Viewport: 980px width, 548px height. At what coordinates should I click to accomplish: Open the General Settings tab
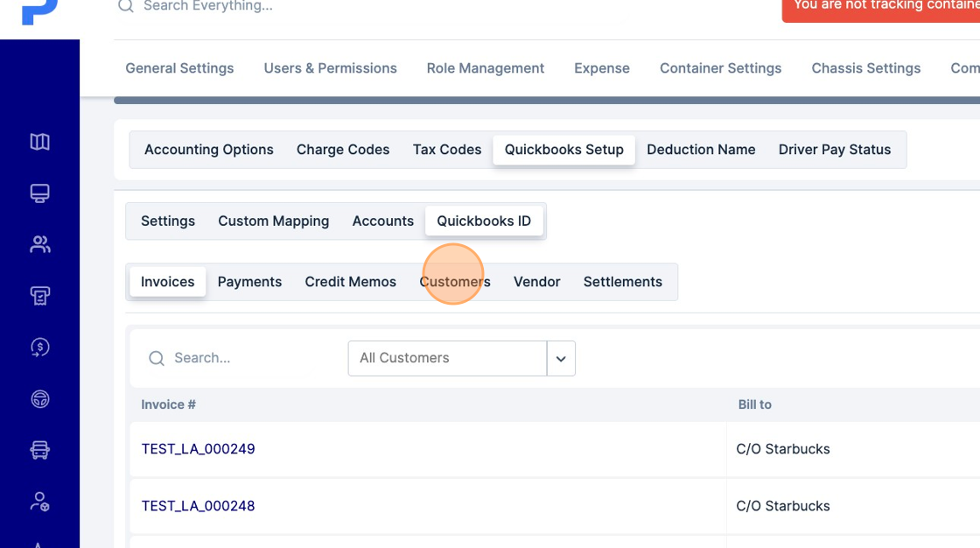tap(179, 68)
